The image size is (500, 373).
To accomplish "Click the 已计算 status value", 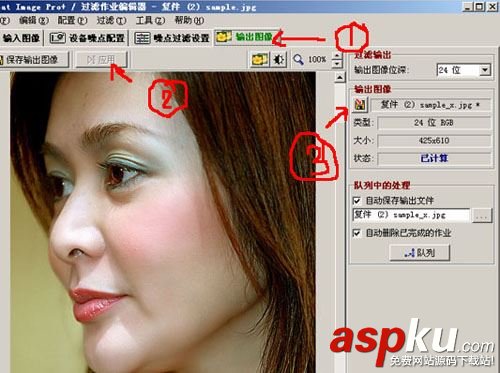I will pyautogui.click(x=434, y=158).
